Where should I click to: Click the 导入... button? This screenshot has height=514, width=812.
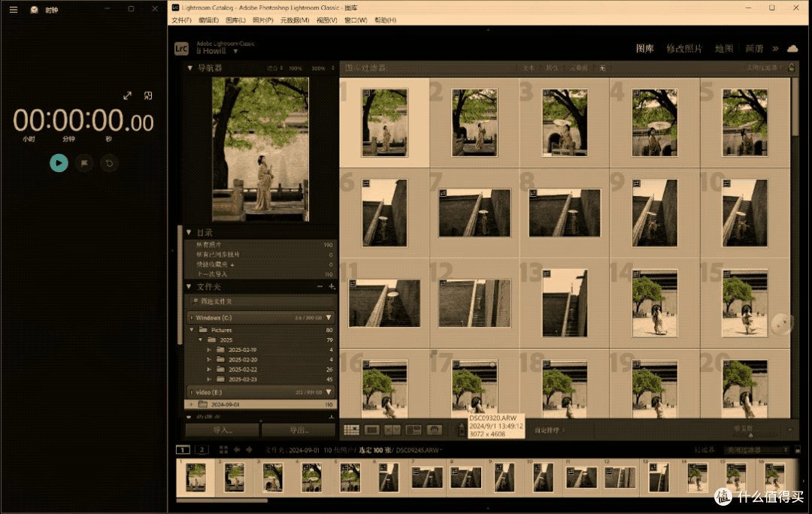[x=223, y=430]
